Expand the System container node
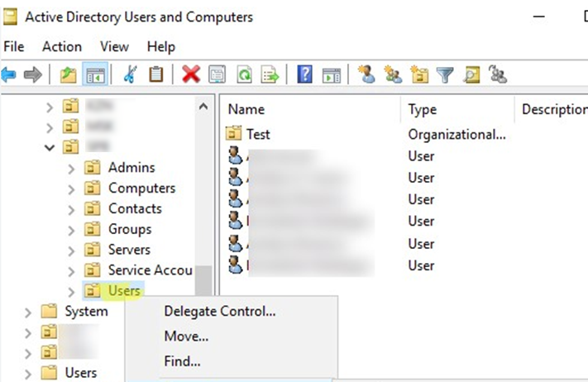The height and width of the screenshot is (382, 588). click(x=28, y=313)
